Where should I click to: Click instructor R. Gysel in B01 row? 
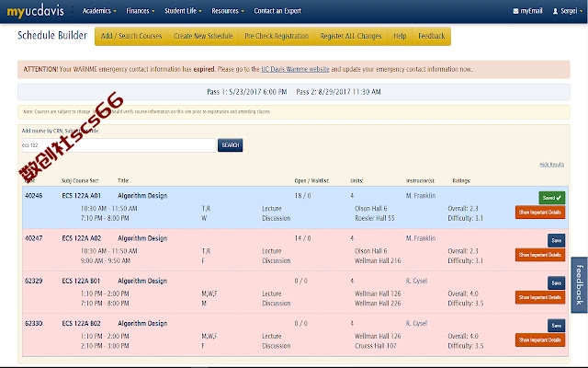pos(416,281)
